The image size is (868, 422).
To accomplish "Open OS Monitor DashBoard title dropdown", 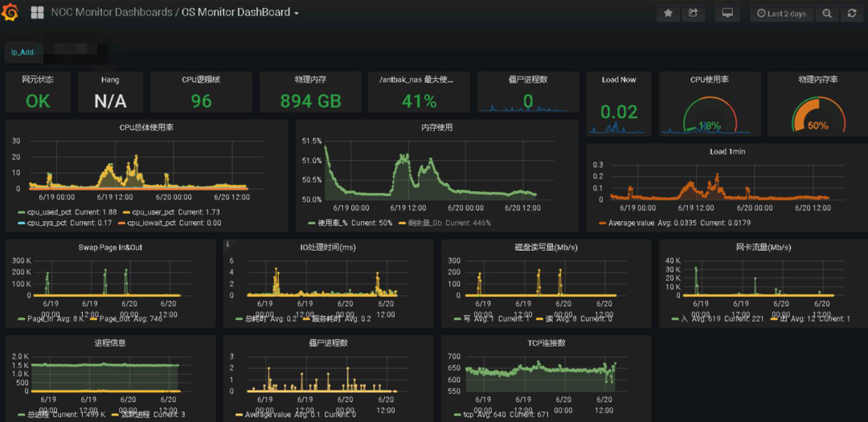I will [x=240, y=13].
